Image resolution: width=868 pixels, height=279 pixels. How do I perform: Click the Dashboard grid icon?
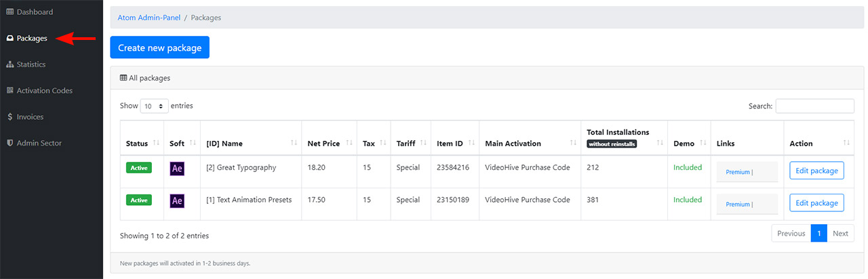[10, 12]
